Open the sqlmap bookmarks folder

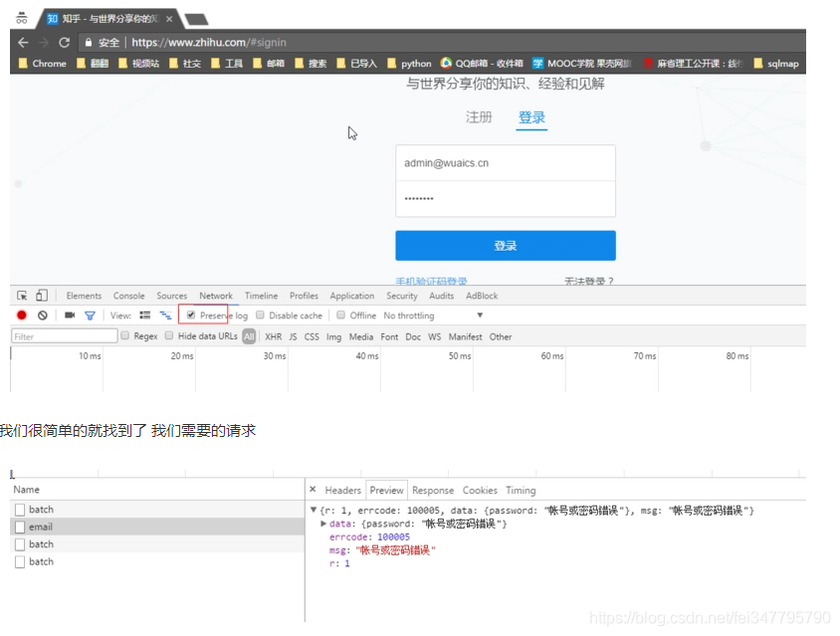pyautogui.click(x=776, y=64)
